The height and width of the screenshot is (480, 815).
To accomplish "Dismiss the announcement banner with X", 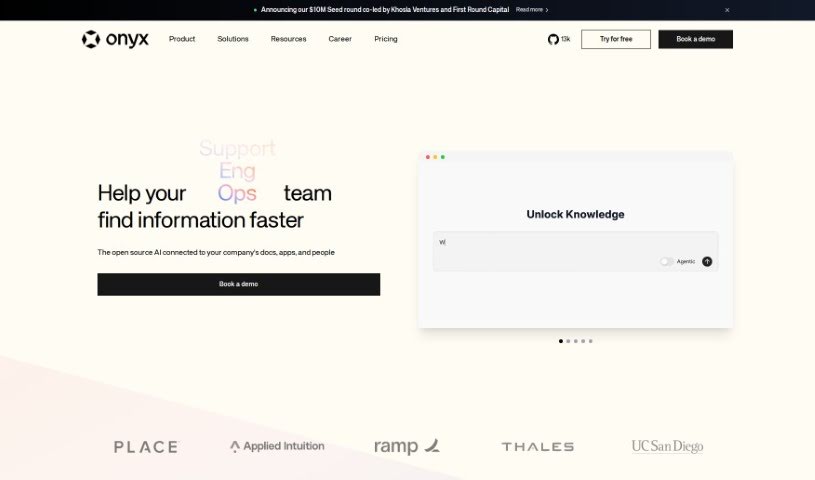I will coord(727,10).
